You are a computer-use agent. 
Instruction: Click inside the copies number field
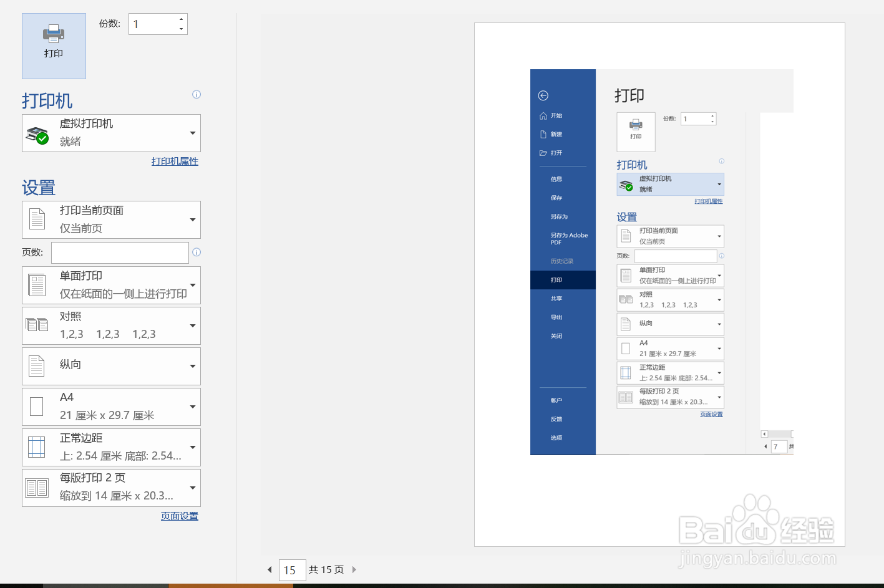(153, 24)
